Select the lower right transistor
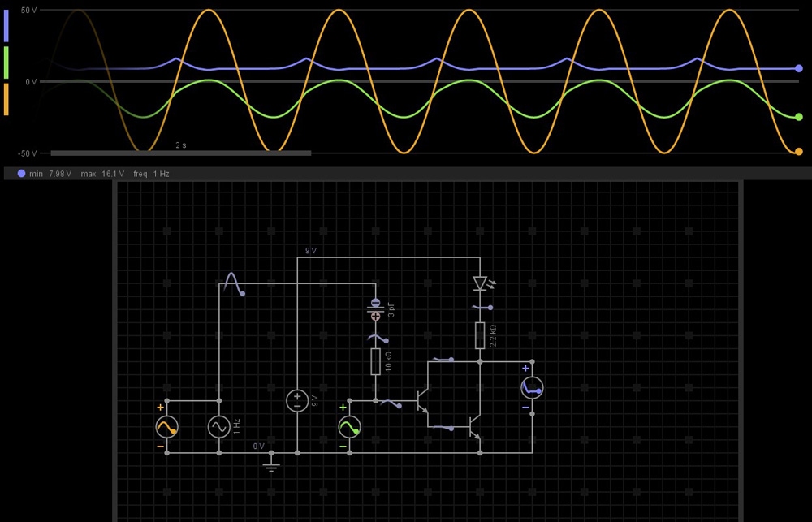The image size is (812, 522). [x=474, y=427]
